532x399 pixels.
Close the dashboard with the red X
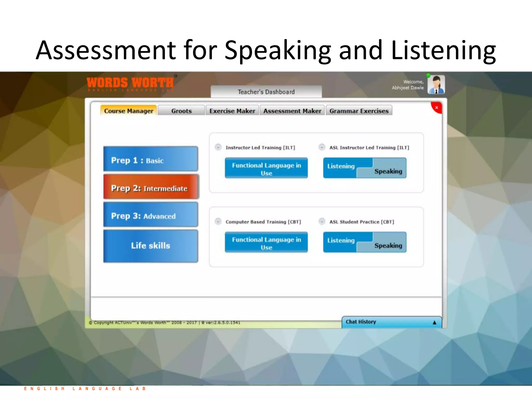[x=436, y=108]
